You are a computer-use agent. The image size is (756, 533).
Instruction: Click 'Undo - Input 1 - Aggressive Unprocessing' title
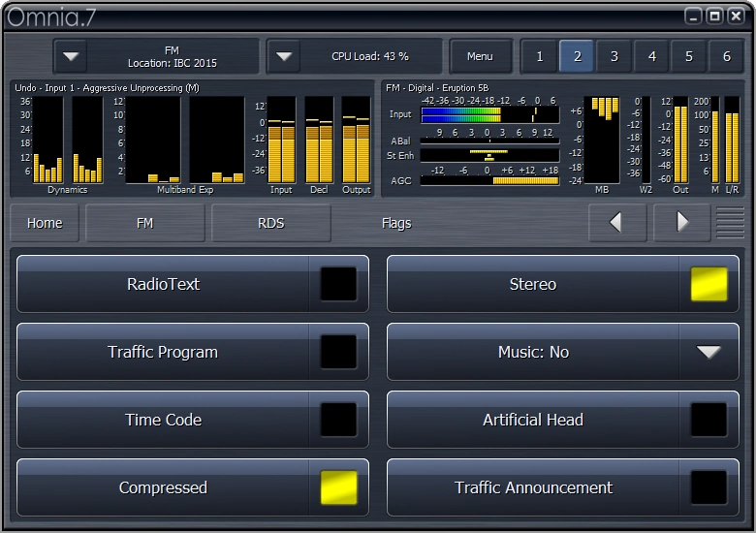pos(107,88)
